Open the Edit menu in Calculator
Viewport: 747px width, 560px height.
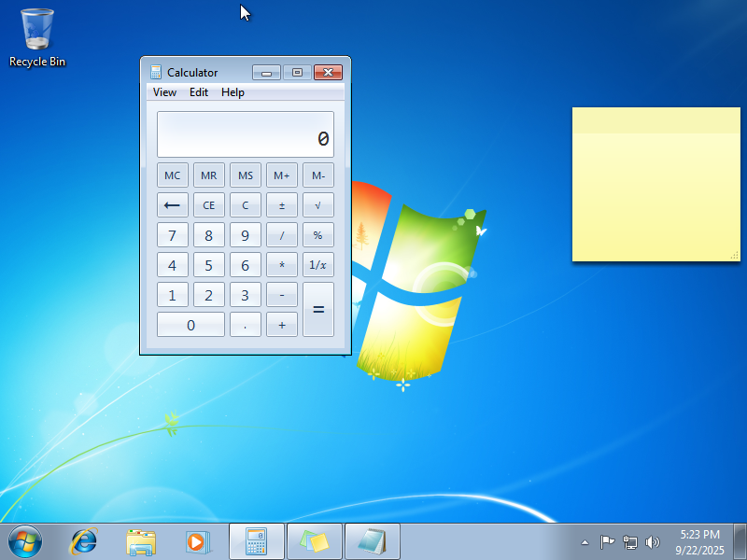point(199,92)
